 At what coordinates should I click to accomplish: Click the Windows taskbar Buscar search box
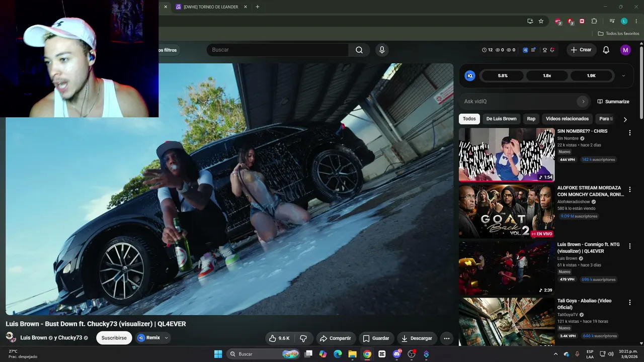[x=264, y=354]
